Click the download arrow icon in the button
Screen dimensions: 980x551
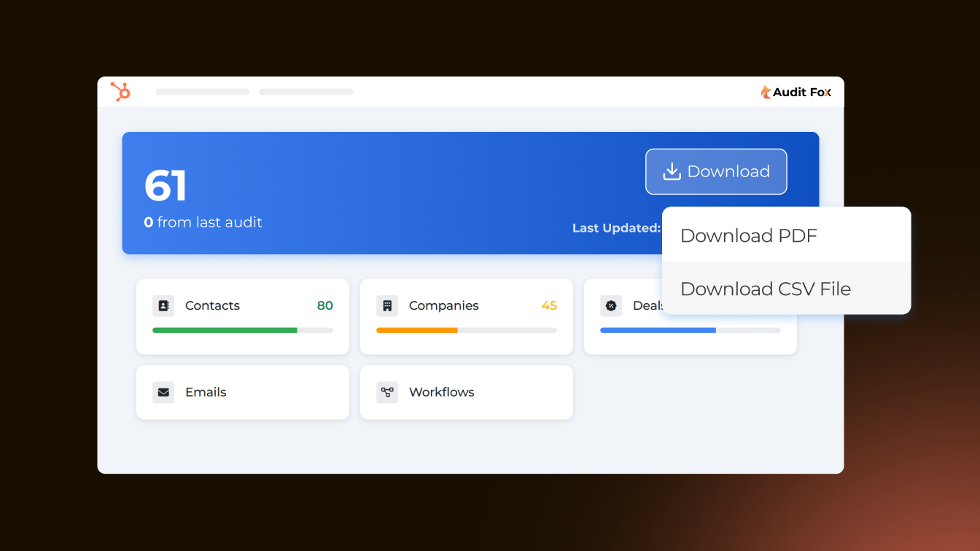click(672, 171)
